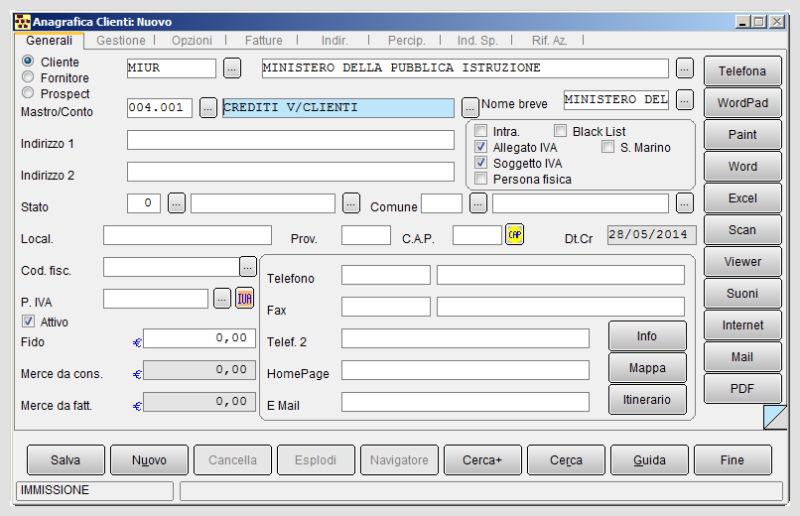Focus the Fido amount field
The height and width of the screenshot is (516, 800).
(199, 338)
